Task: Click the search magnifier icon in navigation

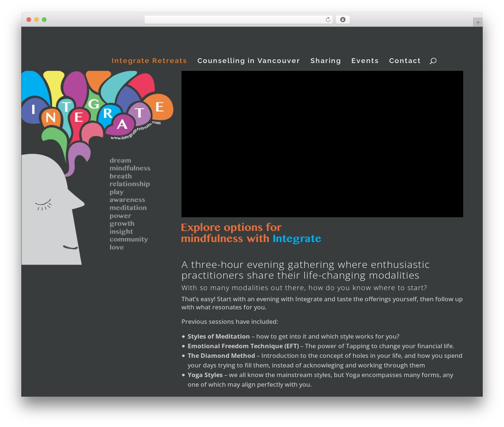Action: 433,61
